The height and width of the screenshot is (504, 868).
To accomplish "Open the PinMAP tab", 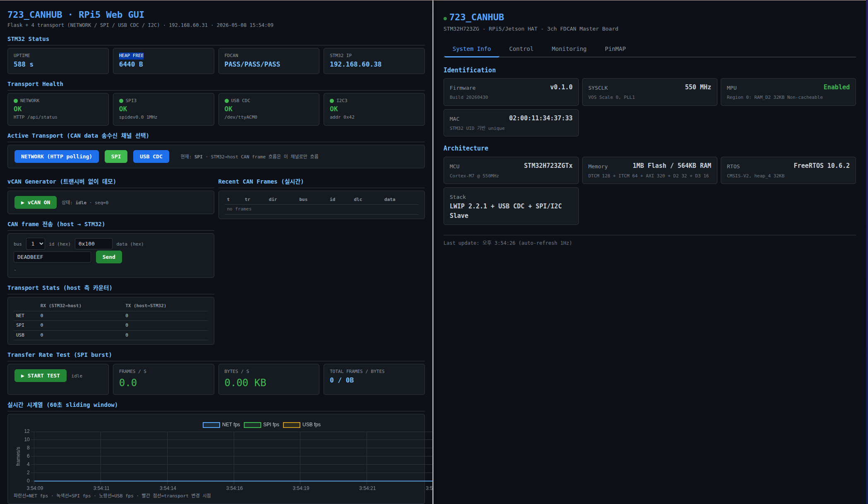I will point(615,49).
